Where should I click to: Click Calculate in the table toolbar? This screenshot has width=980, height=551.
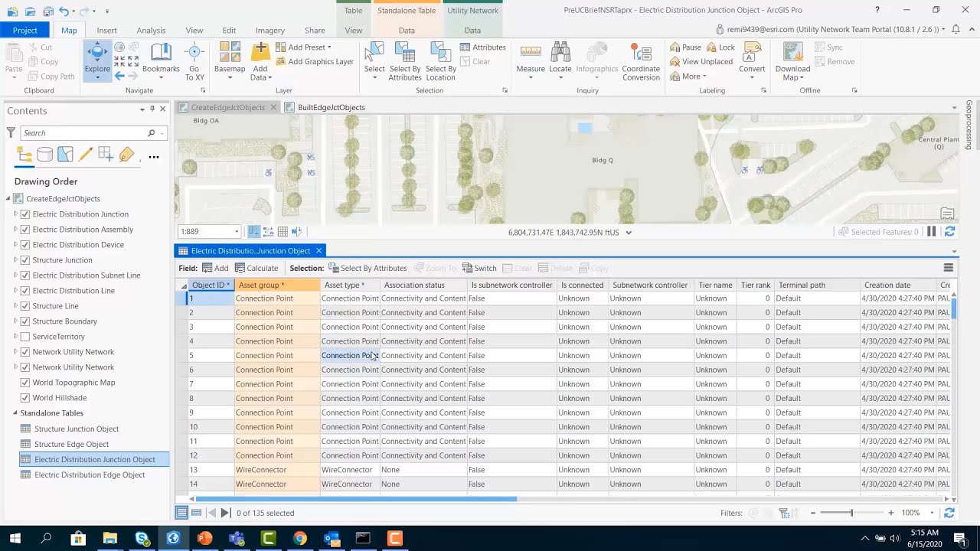256,268
